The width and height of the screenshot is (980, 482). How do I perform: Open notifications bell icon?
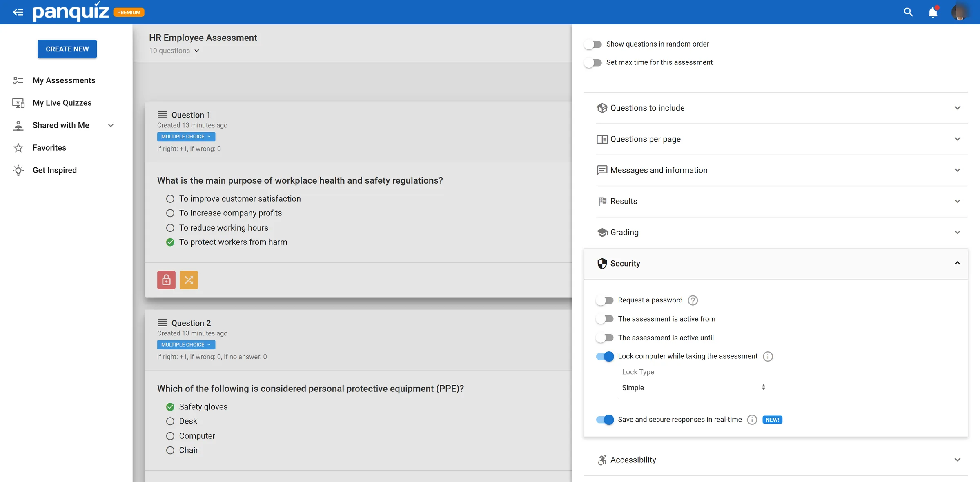933,12
